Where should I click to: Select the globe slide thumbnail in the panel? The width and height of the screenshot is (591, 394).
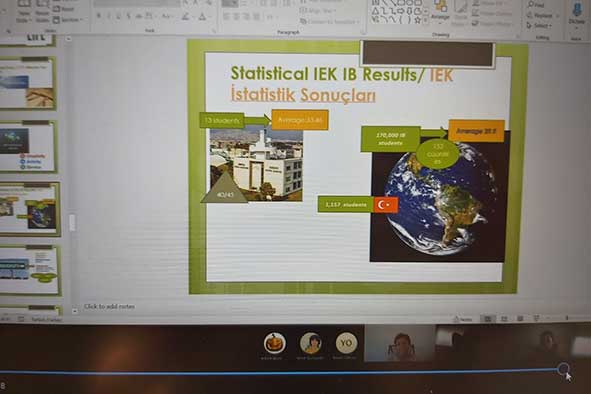pos(30,209)
